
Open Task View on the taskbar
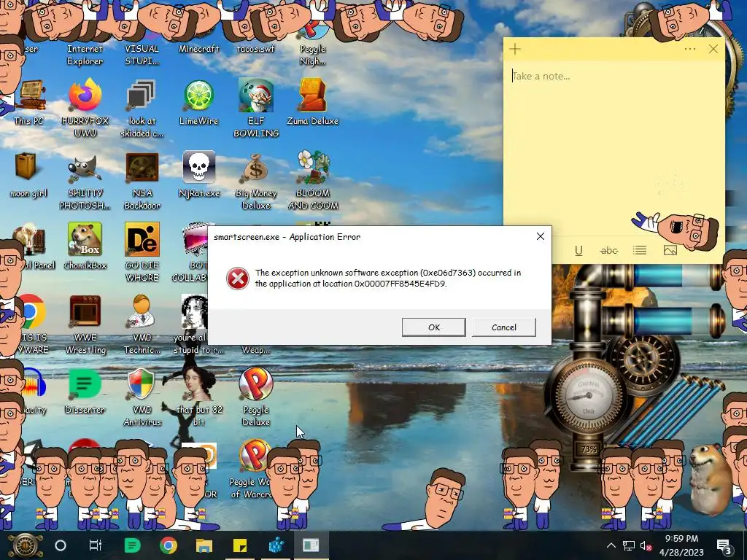tap(96, 545)
